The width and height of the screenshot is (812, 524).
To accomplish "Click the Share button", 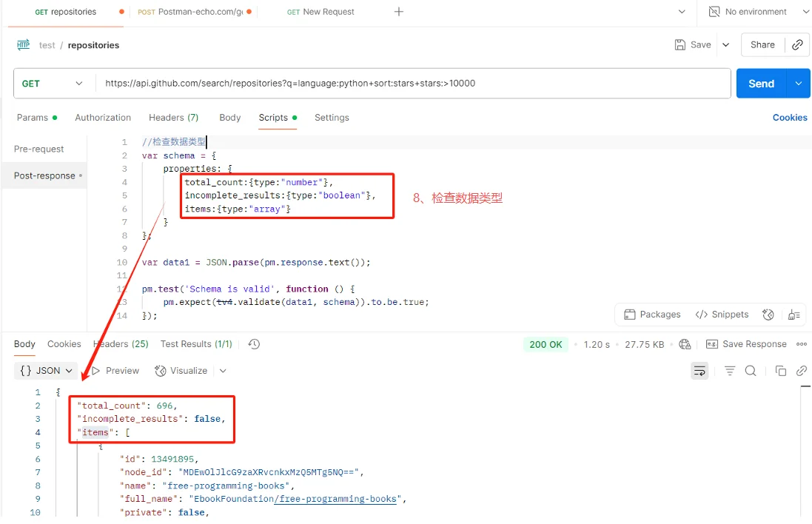I will [x=762, y=45].
